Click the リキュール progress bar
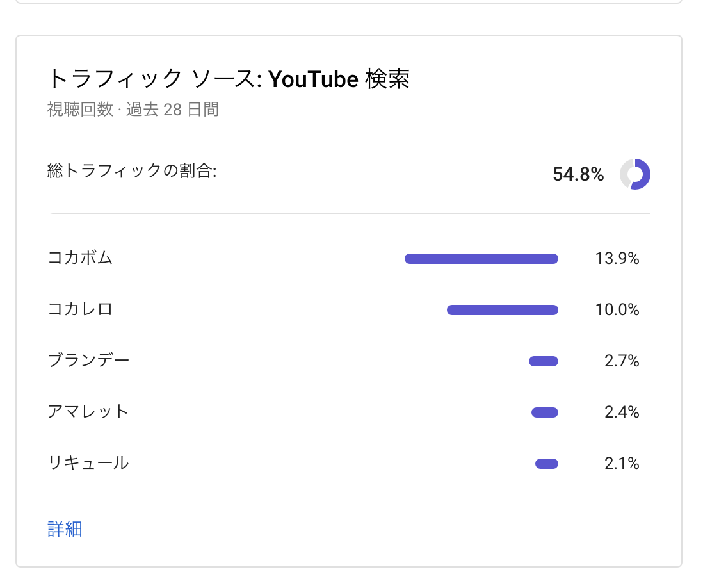The width and height of the screenshot is (703, 588). [547, 464]
